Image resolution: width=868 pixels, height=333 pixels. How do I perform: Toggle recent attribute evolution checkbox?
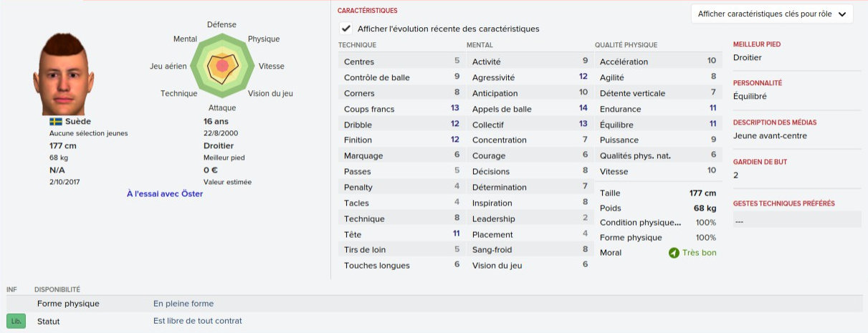point(346,29)
